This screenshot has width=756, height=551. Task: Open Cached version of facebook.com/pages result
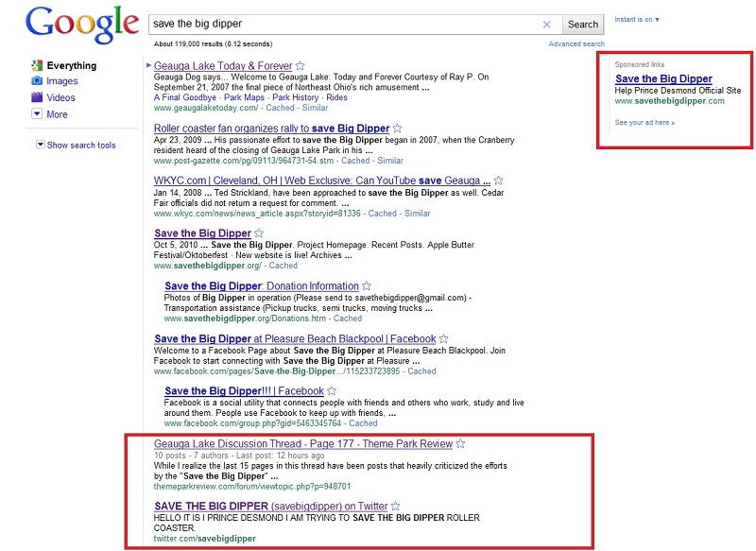pyautogui.click(x=421, y=371)
